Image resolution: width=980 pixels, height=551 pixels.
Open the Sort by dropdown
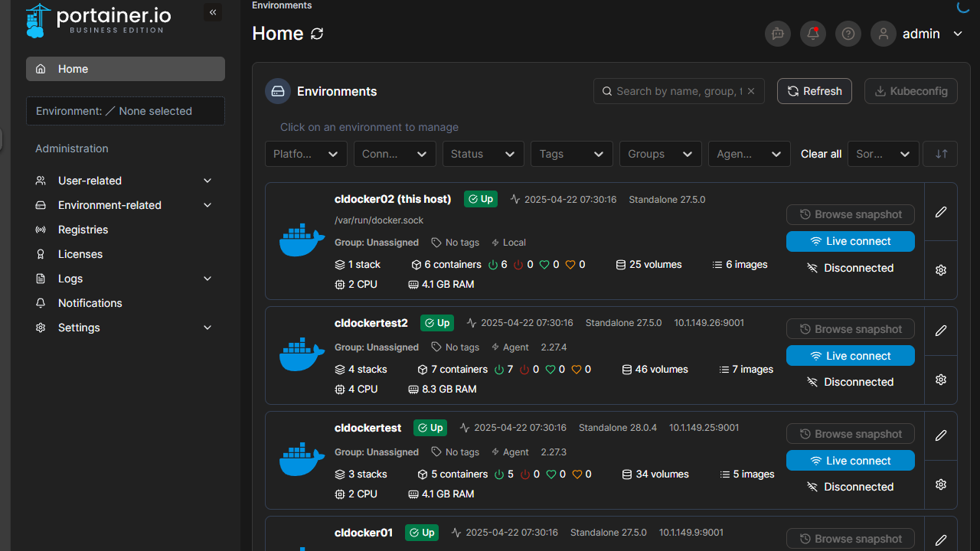[x=884, y=154]
